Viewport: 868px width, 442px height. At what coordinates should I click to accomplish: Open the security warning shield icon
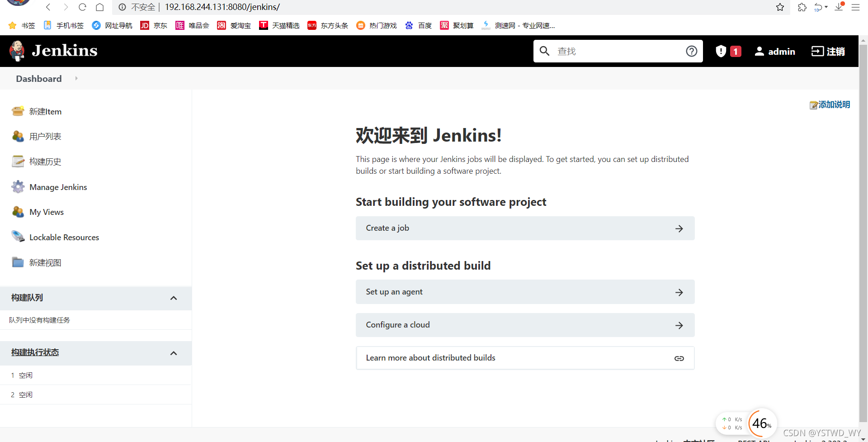click(x=721, y=51)
